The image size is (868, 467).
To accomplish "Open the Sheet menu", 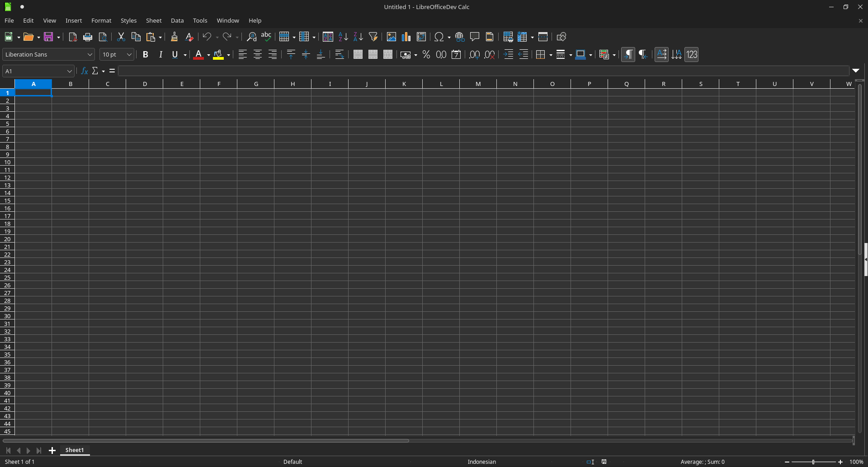I will 154,21.
